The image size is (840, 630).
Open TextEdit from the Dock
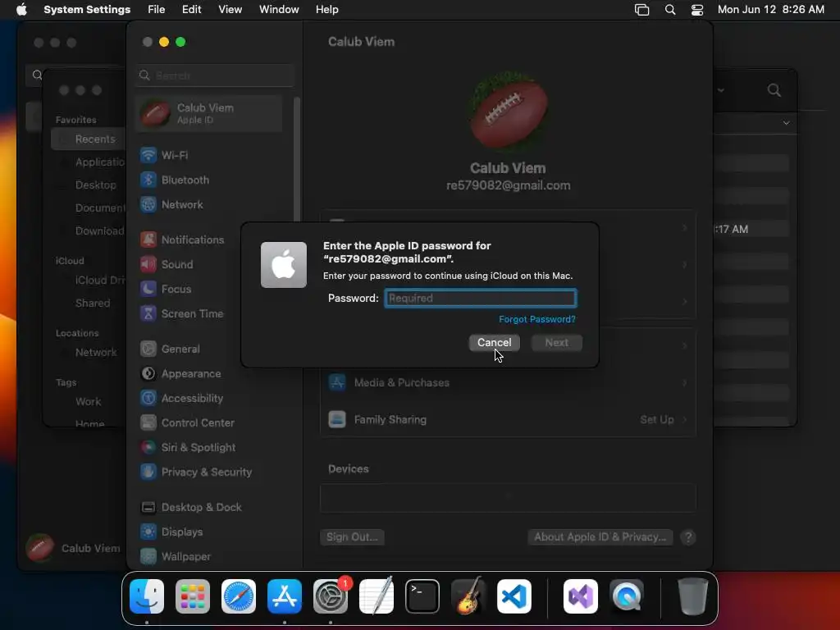[377, 596]
